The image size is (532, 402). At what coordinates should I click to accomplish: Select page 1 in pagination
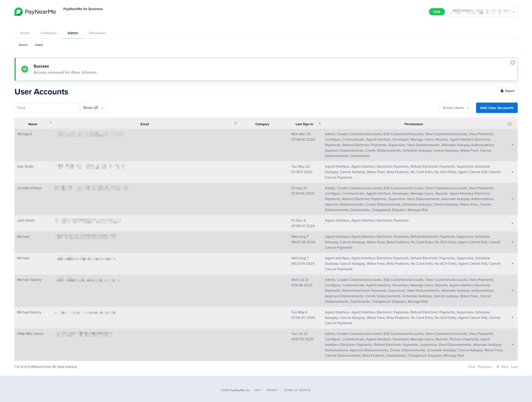(x=498, y=367)
